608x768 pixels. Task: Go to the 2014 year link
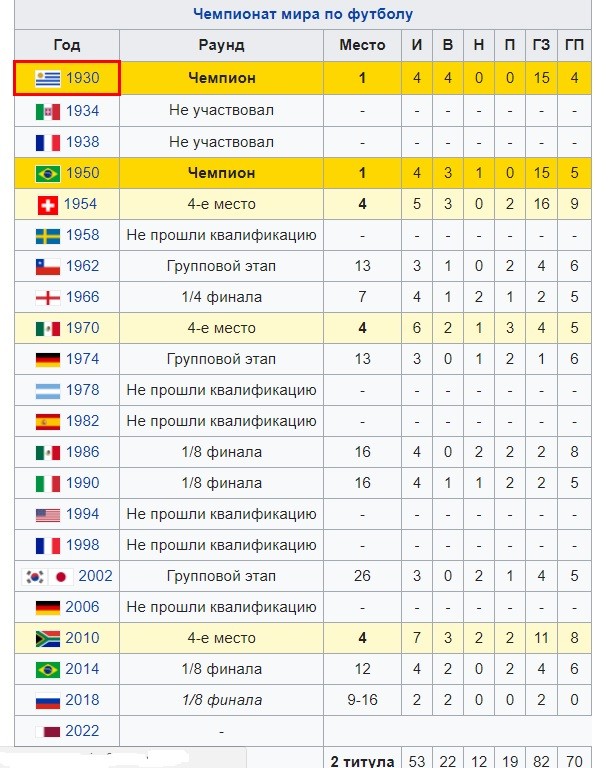pyautogui.click(x=82, y=669)
